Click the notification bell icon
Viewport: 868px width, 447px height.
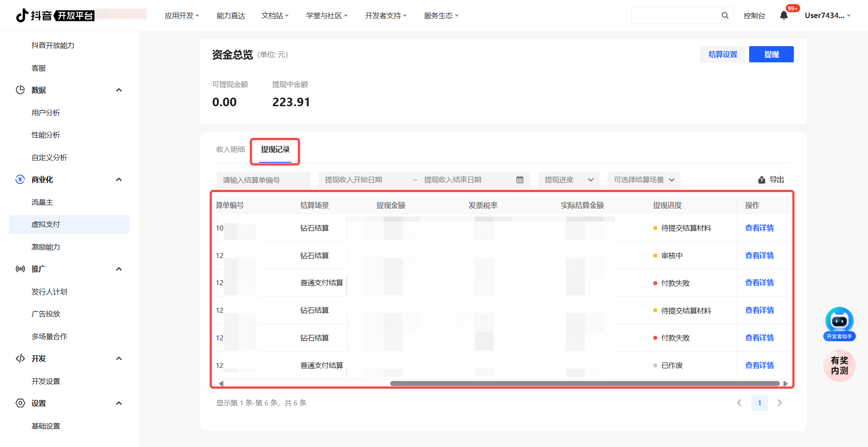click(x=784, y=15)
